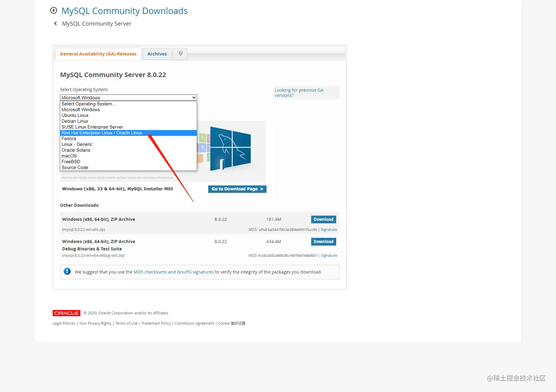The image size is (556, 392).
Task: Choose SUSE Linux Enterprise Server option
Action: pyautogui.click(x=128, y=127)
